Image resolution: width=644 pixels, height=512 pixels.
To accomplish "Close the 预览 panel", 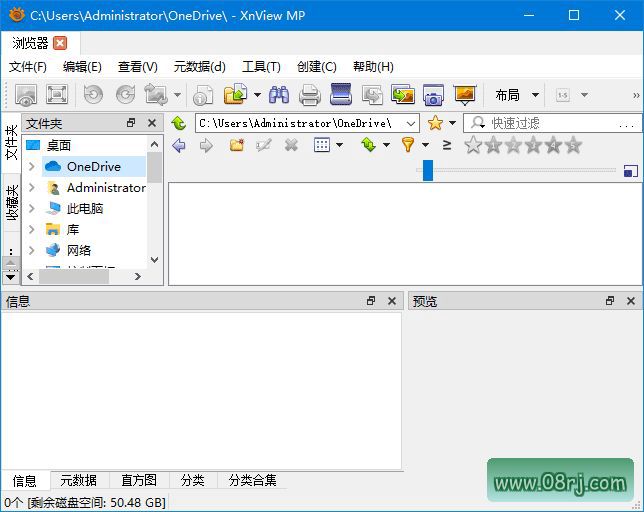I will [x=631, y=301].
